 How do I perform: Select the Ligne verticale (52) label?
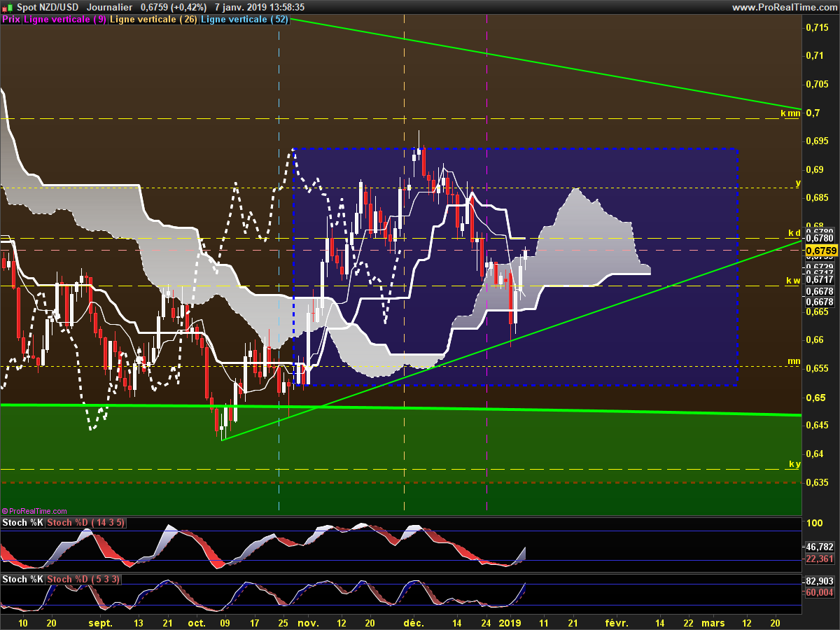point(244,20)
